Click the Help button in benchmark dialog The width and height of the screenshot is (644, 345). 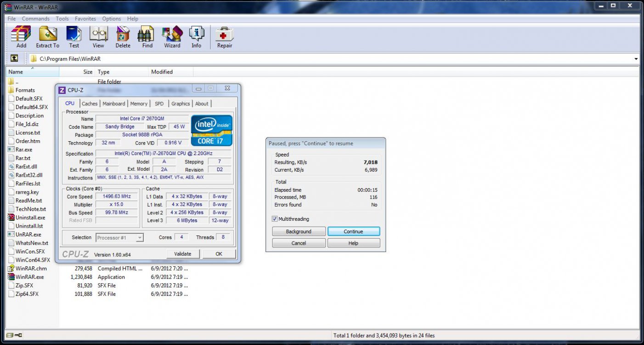[x=354, y=243]
